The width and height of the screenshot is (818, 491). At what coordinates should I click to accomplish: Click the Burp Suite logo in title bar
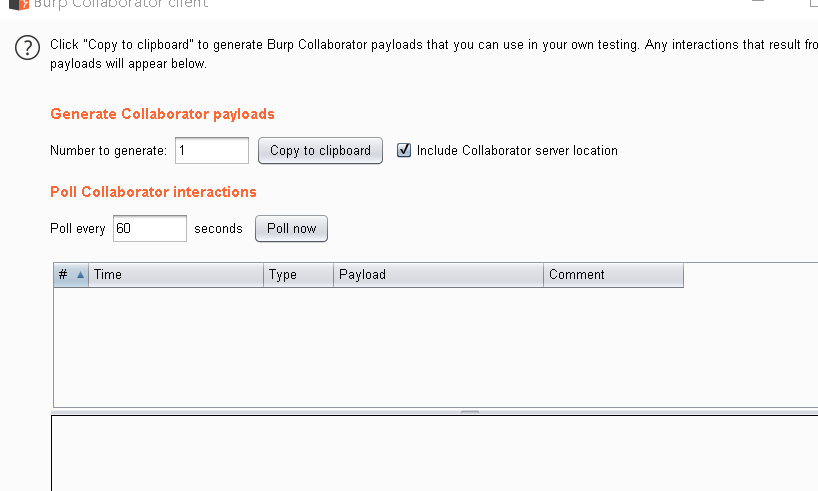click(x=19, y=5)
